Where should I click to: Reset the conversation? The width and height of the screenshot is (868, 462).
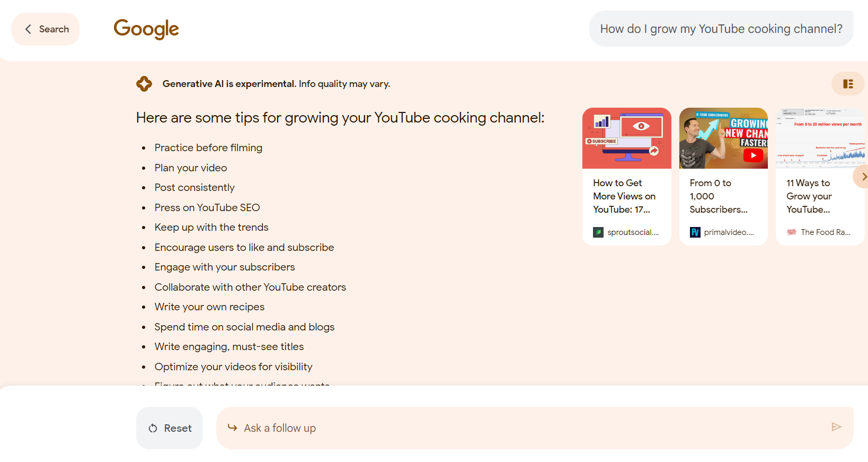[x=170, y=428]
